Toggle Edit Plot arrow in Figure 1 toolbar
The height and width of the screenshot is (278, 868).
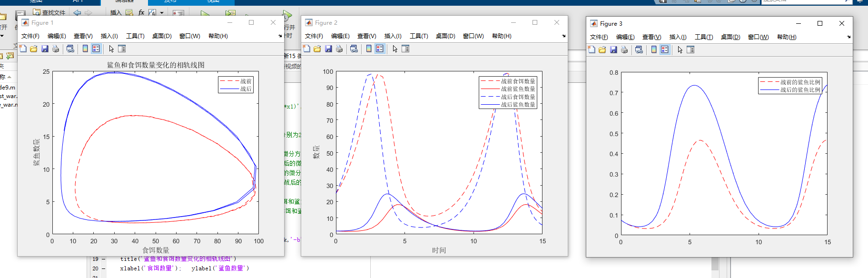point(111,49)
